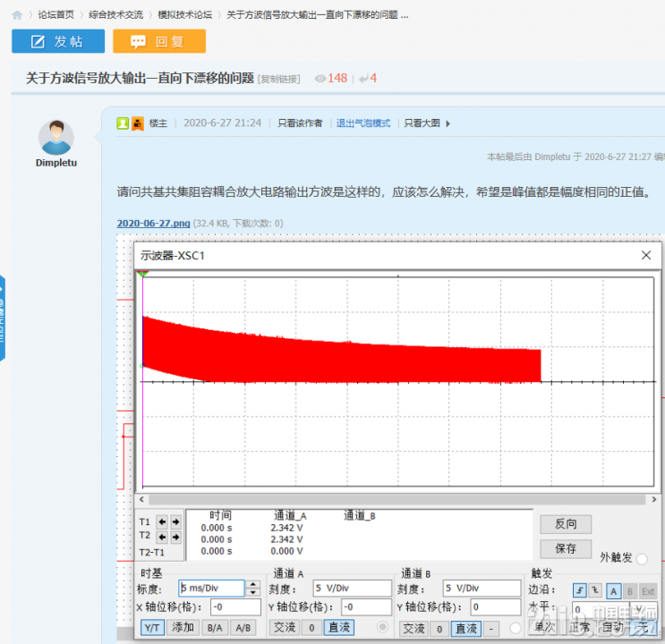The image size is (665, 644).
Task: Click username Dimpletu under avatar
Action: point(56,163)
